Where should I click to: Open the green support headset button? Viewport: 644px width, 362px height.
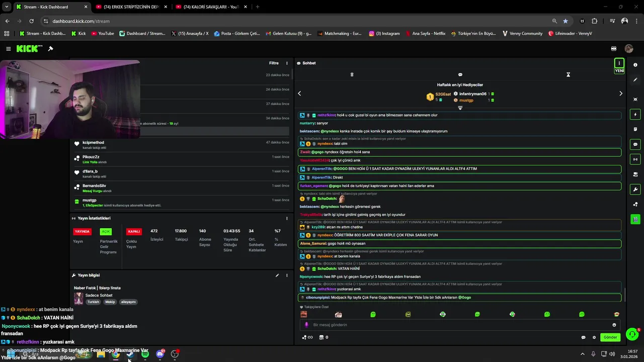coord(632,334)
